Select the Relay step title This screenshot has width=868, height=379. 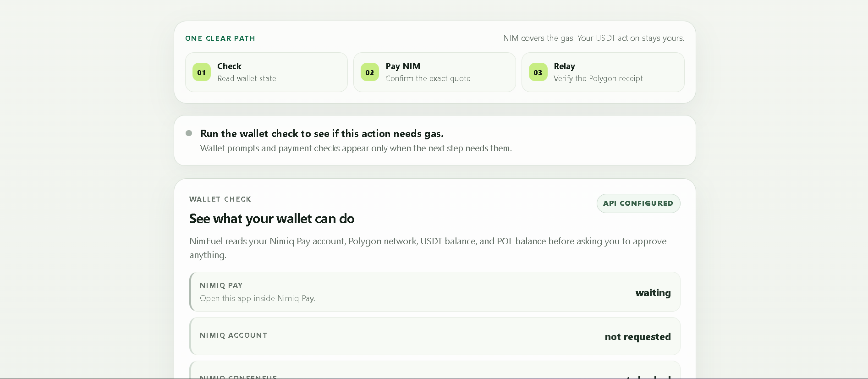564,66
